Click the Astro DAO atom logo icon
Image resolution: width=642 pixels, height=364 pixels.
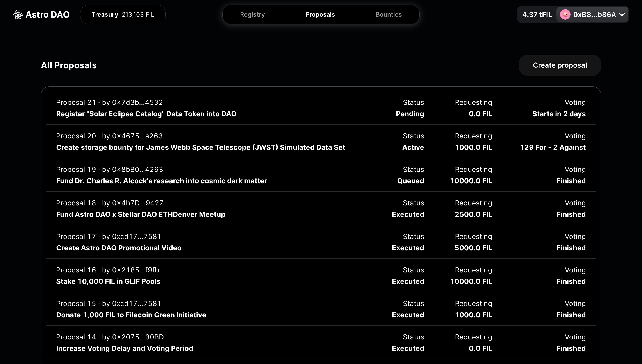18,14
